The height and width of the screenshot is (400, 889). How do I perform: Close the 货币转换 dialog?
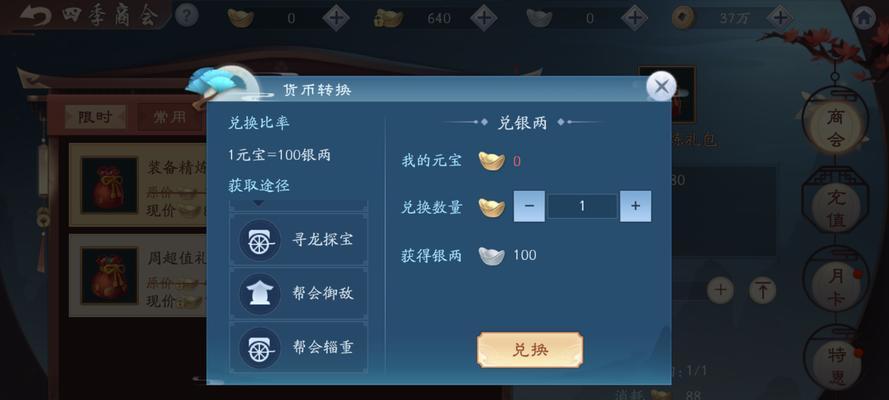661,87
